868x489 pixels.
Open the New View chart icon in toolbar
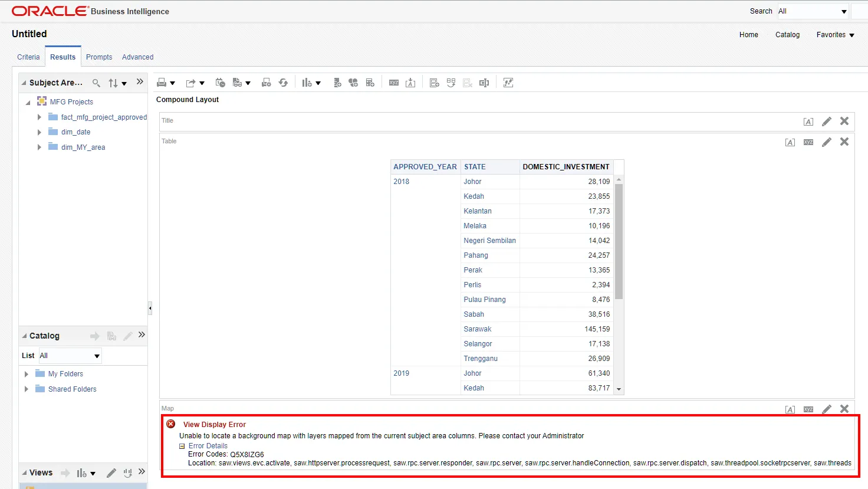[x=307, y=83]
